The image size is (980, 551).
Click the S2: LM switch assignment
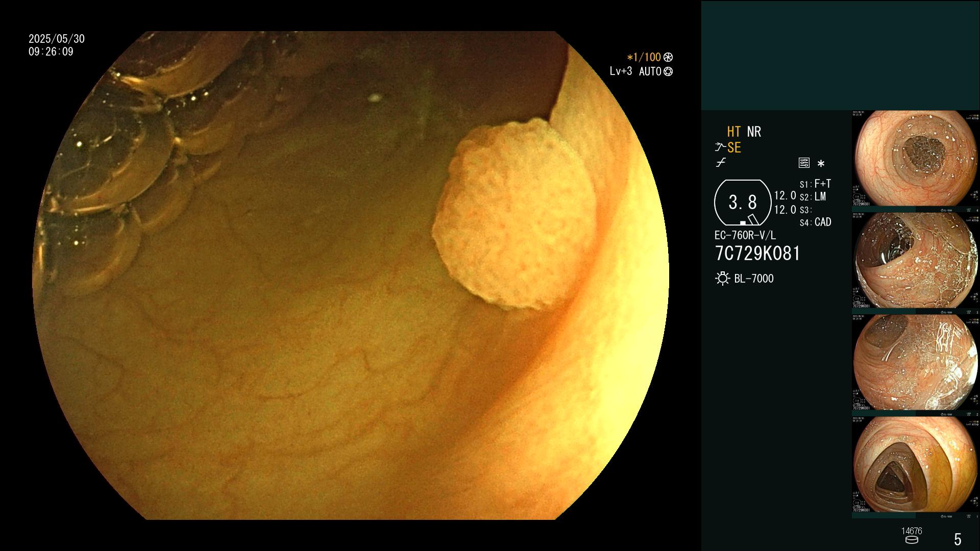point(813,196)
